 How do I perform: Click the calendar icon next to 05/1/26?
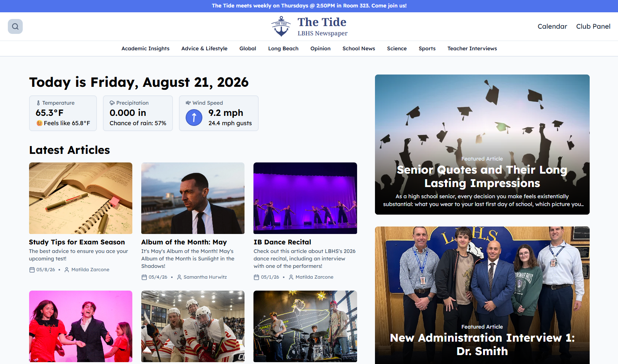tap(256, 277)
